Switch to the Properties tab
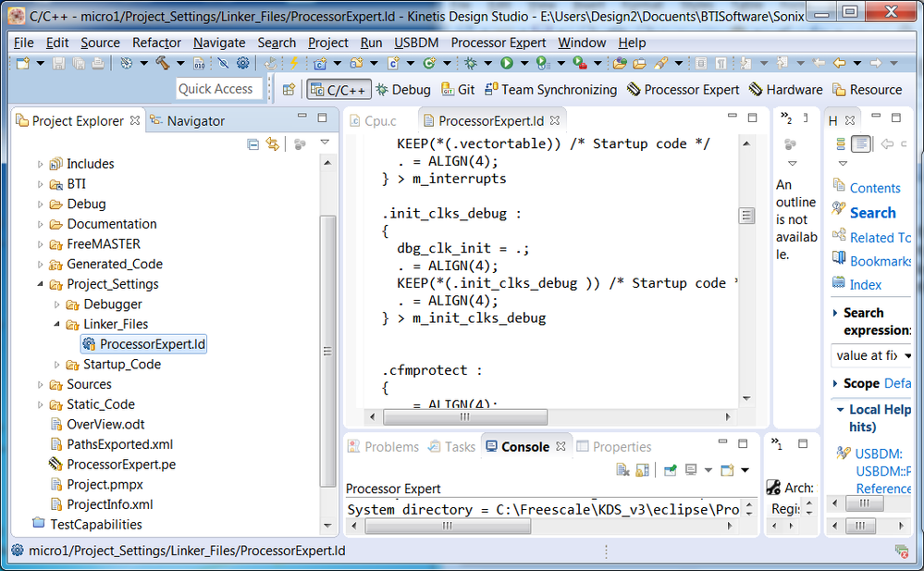Screen dimensions: 924x571 614,447
